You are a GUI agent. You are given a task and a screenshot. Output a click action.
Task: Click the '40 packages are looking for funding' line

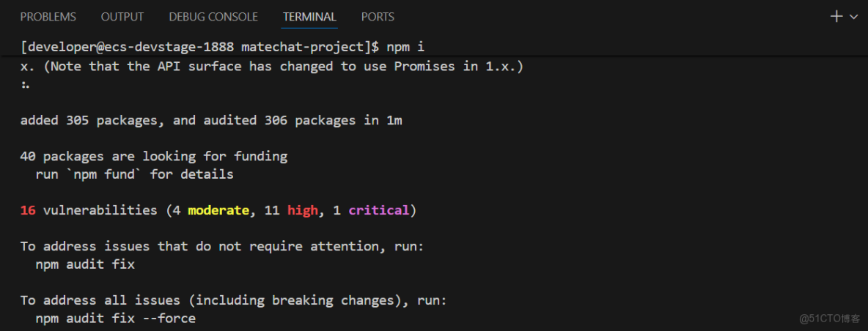click(x=154, y=156)
